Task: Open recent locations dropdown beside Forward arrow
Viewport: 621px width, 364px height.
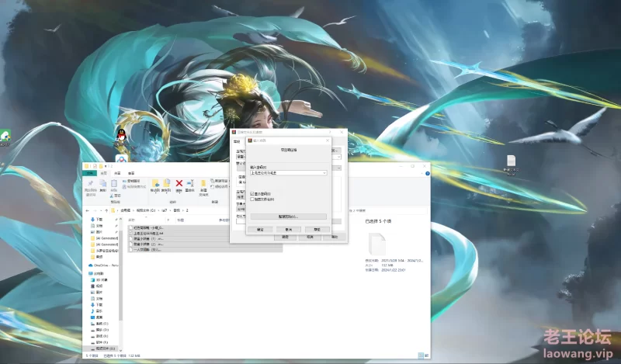Action: coord(101,210)
